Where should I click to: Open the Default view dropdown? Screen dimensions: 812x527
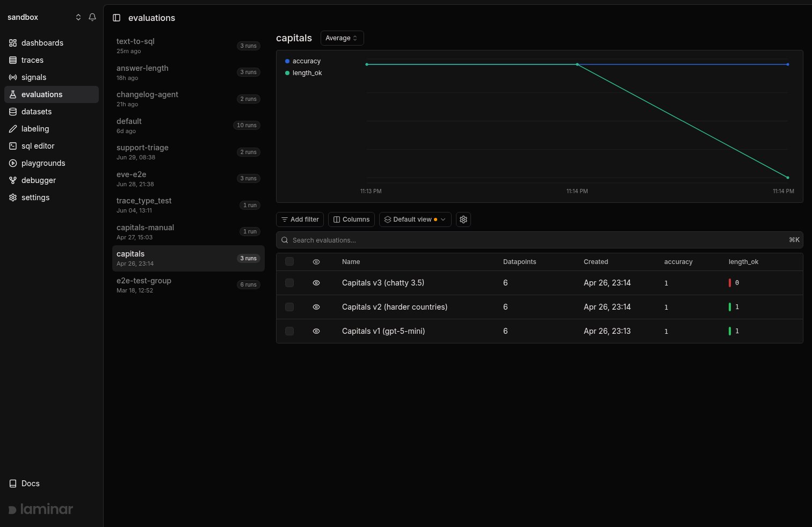(x=415, y=219)
